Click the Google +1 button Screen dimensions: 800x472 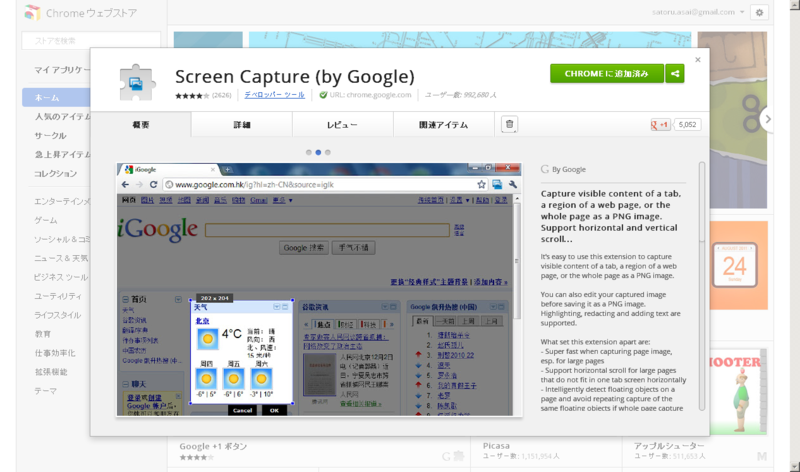[x=660, y=125]
